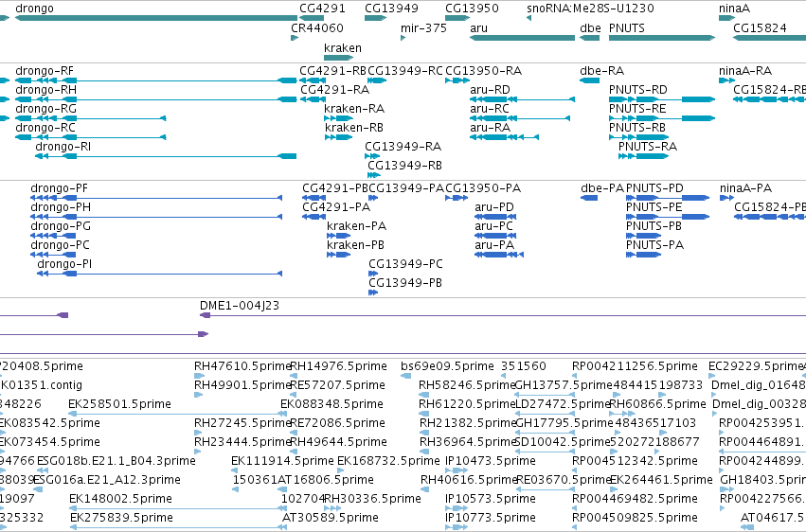Select RP004211256.5prime feature
Screen dimensions: 806x532
[x=575, y=376]
